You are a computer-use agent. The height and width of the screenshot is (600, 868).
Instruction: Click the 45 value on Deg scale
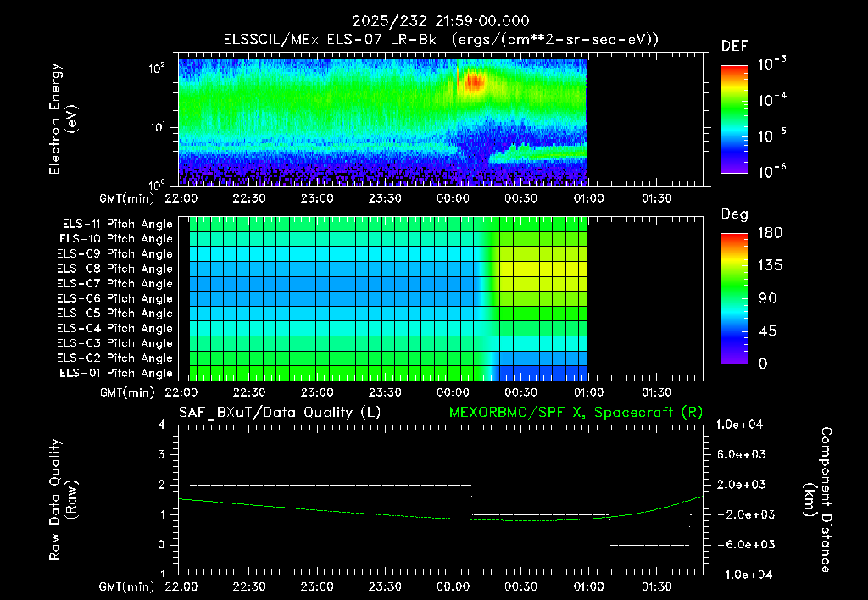pyautogui.click(x=766, y=331)
